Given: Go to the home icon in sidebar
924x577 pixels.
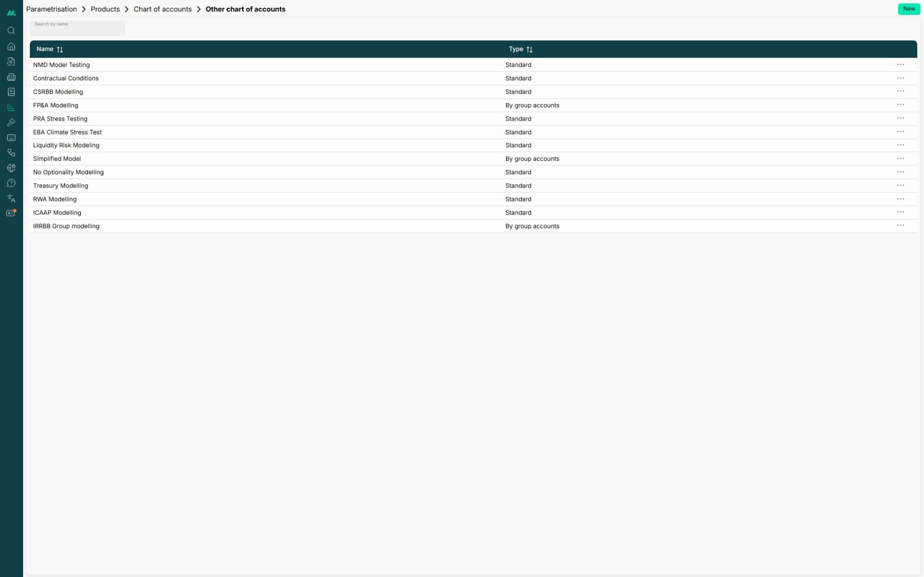Looking at the screenshot, I should pos(11,46).
